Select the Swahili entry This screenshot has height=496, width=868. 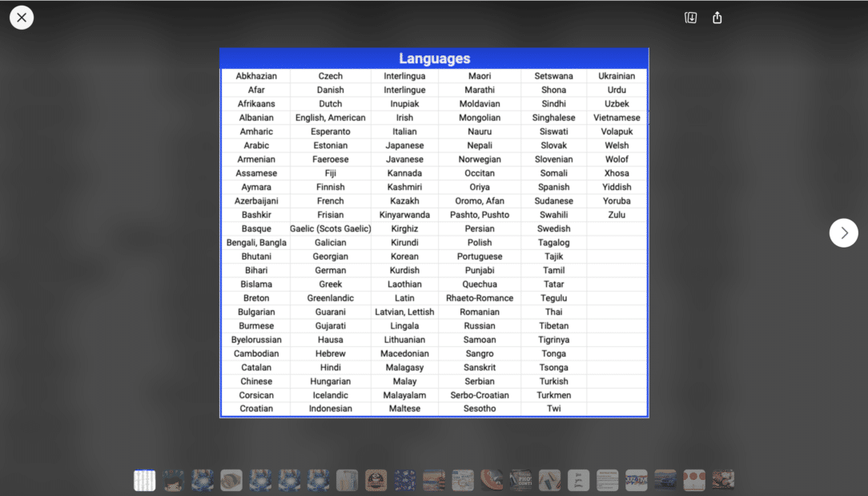553,214
